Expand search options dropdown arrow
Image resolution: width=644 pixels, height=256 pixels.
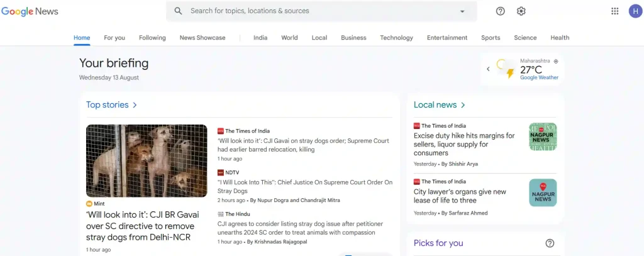pos(462,11)
